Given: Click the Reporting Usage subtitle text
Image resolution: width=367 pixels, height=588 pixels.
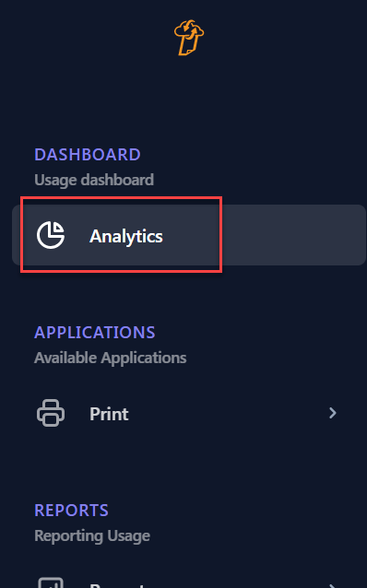Looking at the screenshot, I should tap(92, 535).
